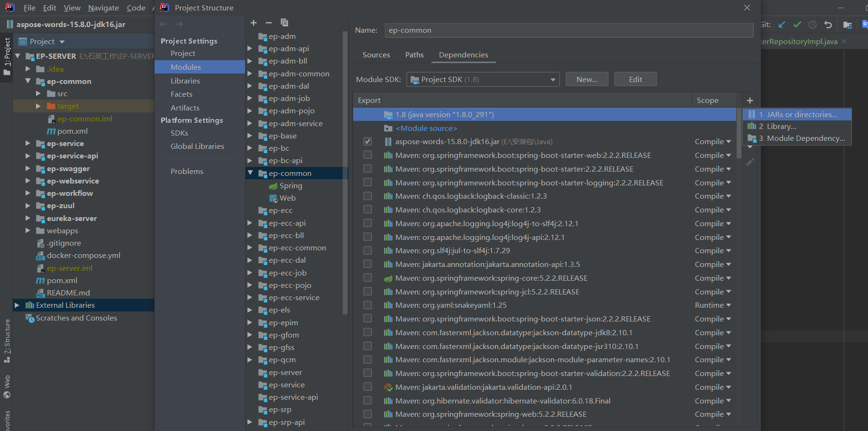The image size is (868, 431).
Task: Check export for hibernate-validator:6.0.18.Final
Action: 367,401
